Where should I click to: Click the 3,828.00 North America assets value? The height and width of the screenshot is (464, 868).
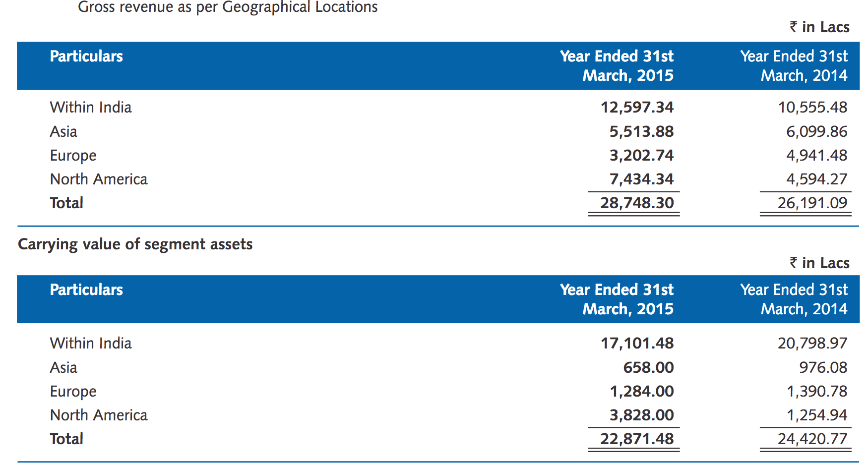[x=641, y=415]
